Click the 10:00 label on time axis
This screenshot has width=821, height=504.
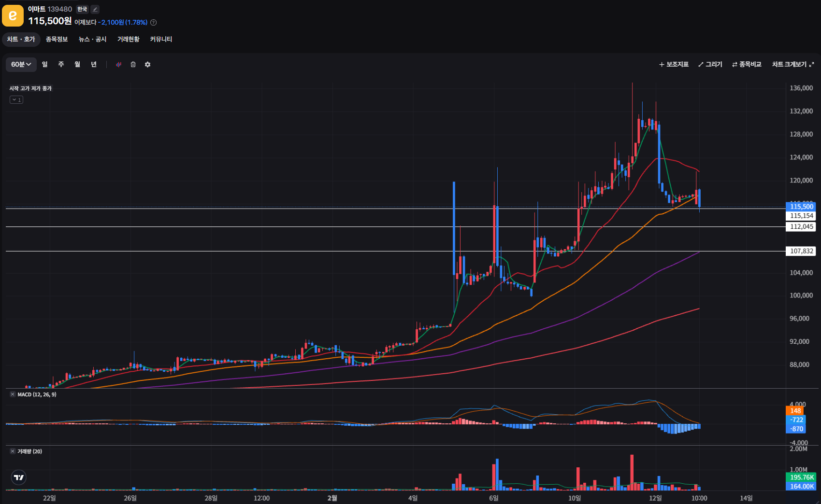pos(699,498)
